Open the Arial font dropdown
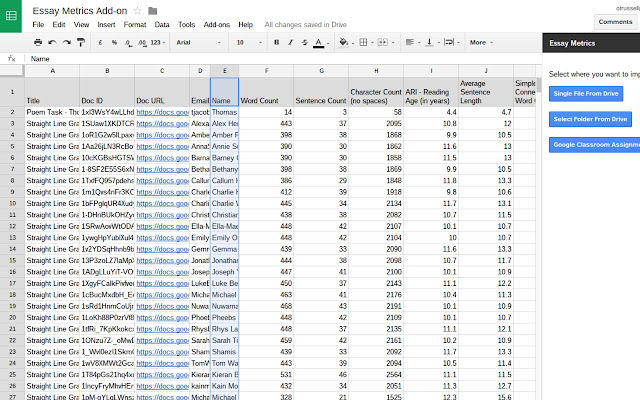Viewport: 640px width, 400px height. tap(199, 42)
